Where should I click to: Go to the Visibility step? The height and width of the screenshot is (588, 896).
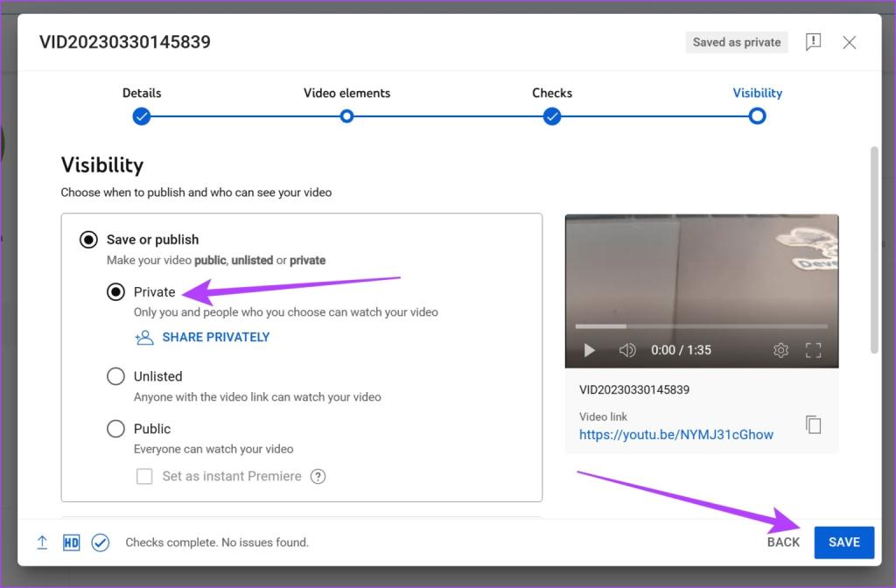[x=757, y=116]
